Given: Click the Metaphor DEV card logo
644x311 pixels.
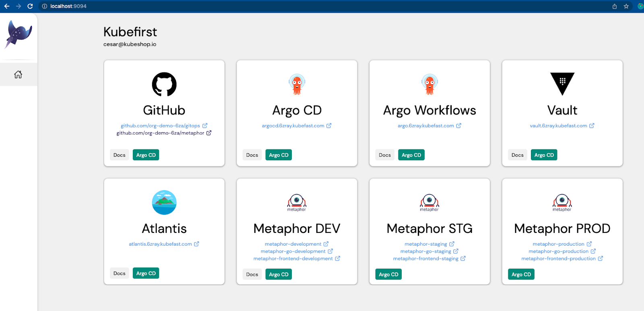Looking at the screenshot, I should pos(297,203).
